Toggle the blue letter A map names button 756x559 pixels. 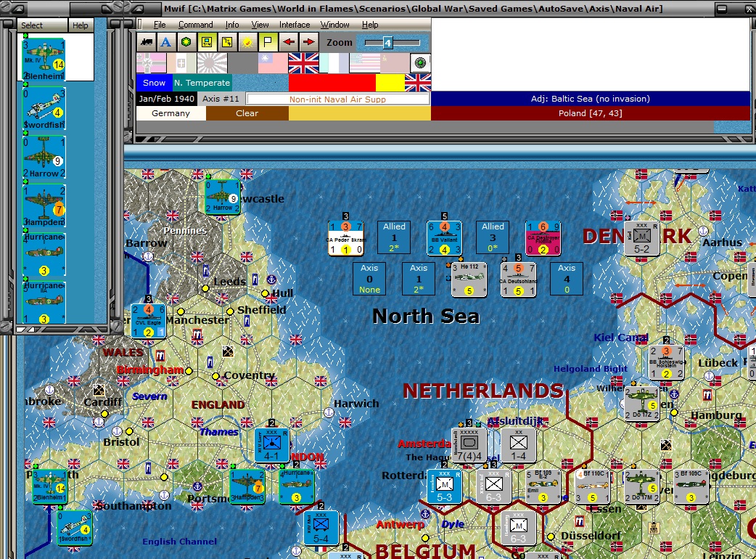(166, 42)
